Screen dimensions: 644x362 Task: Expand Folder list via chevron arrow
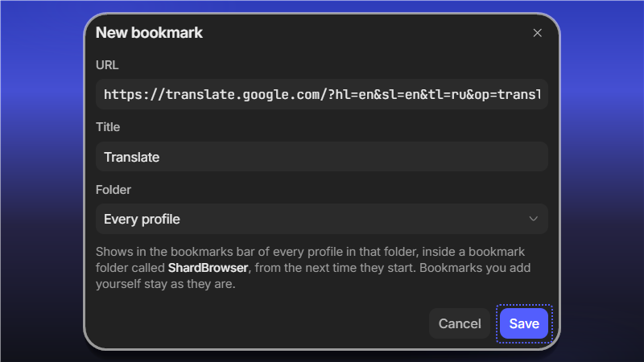click(x=533, y=219)
